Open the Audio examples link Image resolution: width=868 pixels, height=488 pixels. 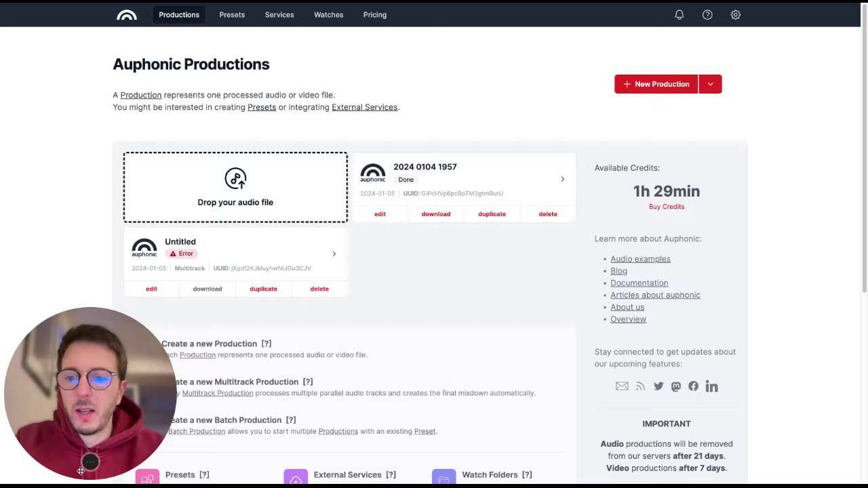pyautogui.click(x=640, y=259)
